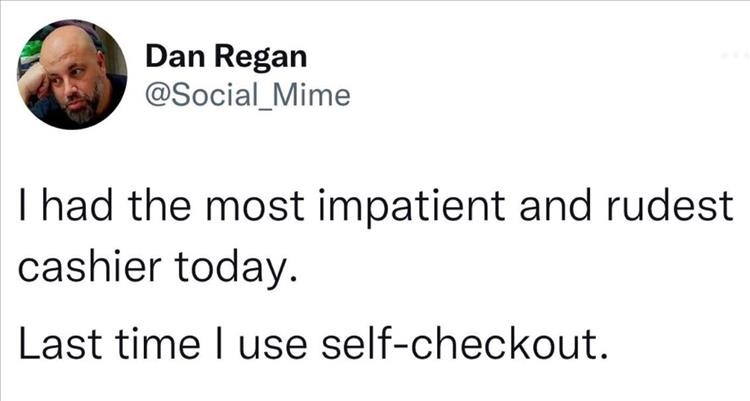Click the word "use" in the last line

pos(272,346)
